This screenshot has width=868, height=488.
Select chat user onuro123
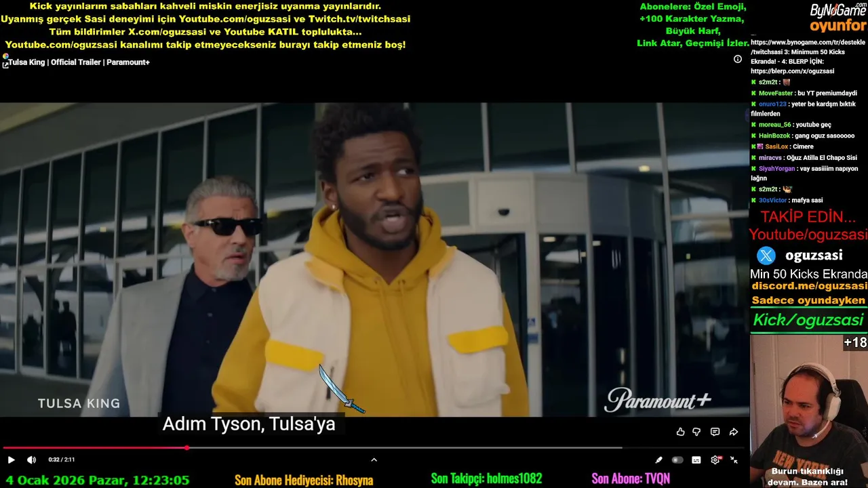(772, 104)
